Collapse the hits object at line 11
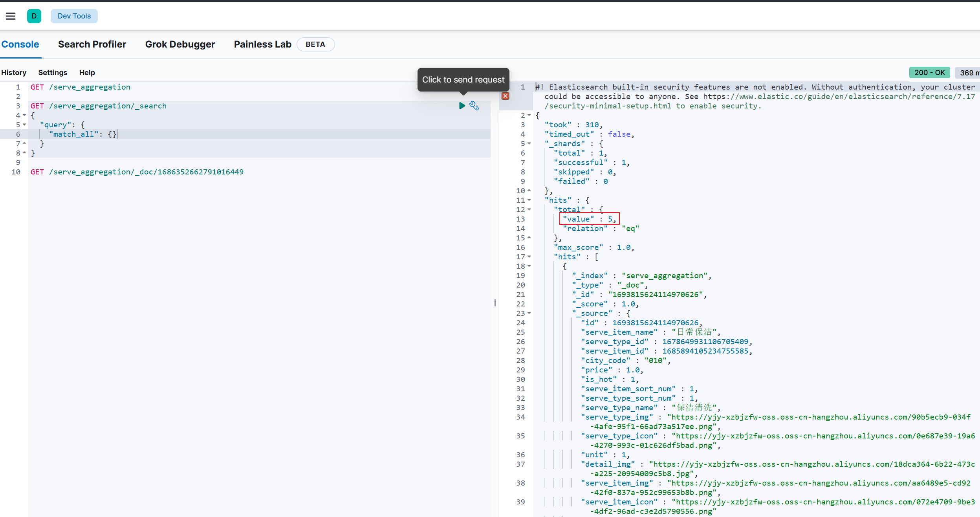Screen dimensions: 980x517 pos(529,200)
